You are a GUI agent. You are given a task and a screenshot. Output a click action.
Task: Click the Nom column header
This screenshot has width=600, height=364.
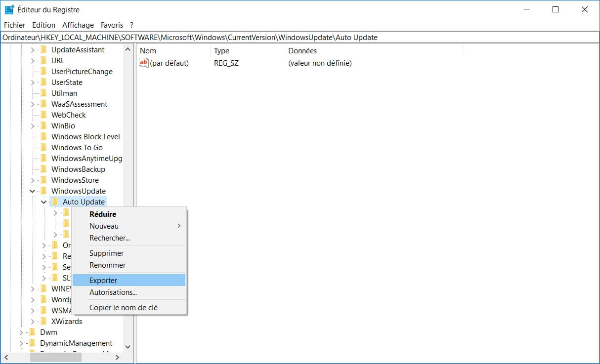pos(173,50)
